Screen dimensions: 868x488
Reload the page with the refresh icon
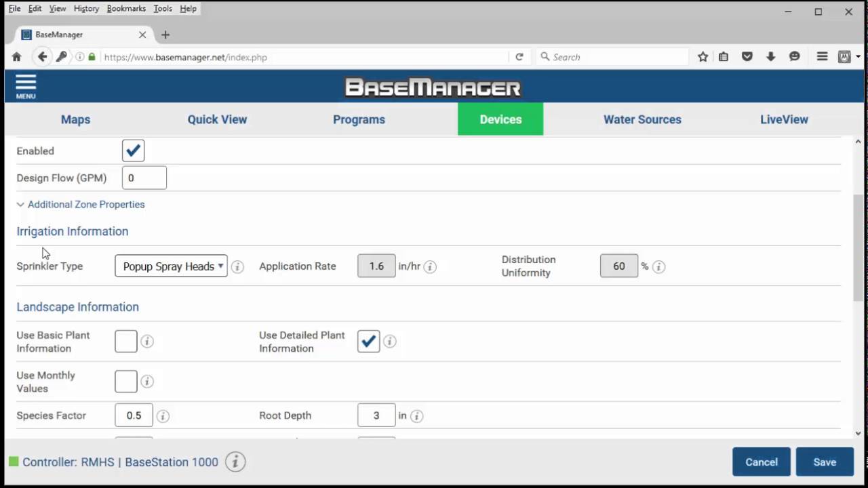(519, 57)
